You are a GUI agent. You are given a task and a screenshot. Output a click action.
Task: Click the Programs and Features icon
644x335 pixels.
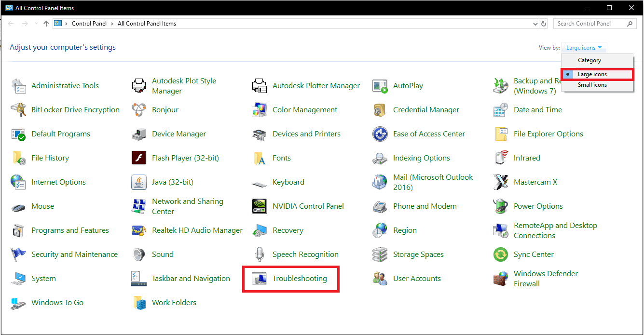point(18,230)
